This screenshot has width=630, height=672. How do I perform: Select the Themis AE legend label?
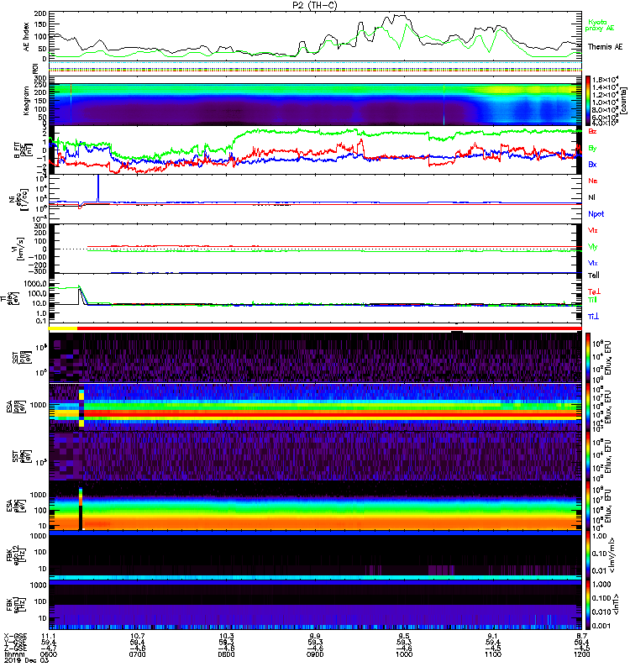605,46
